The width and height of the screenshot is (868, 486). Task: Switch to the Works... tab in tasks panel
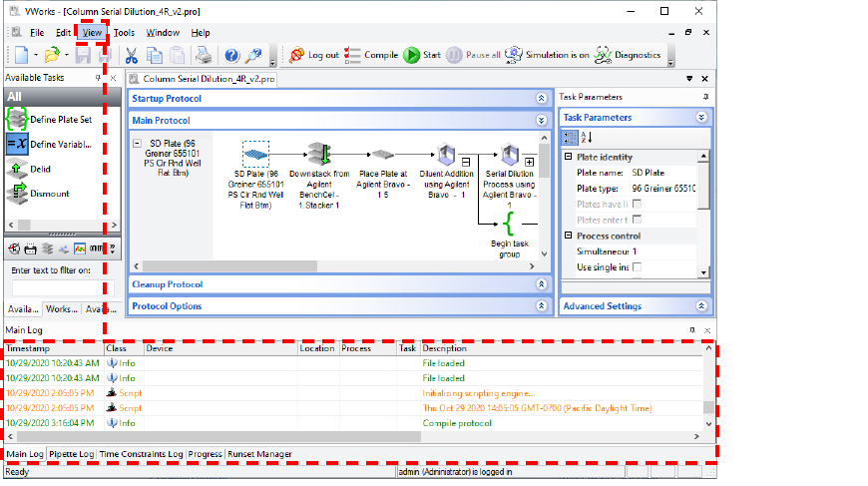tap(62, 309)
